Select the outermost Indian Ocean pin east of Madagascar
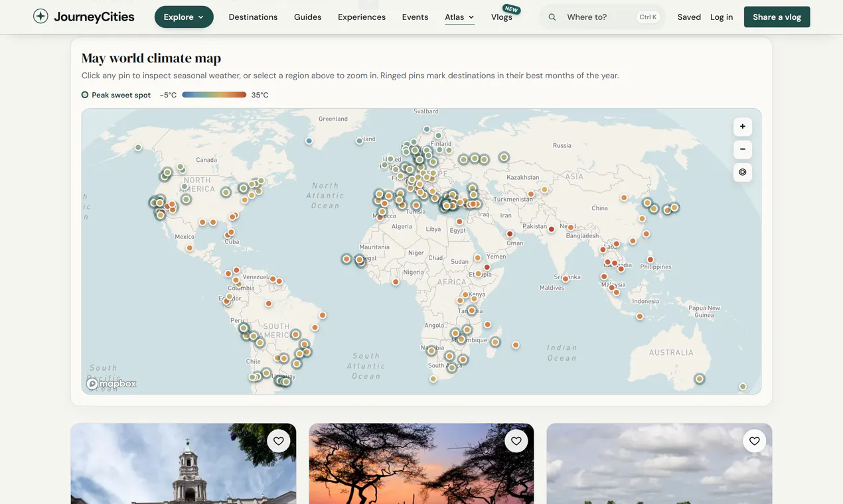 coord(516,345)
